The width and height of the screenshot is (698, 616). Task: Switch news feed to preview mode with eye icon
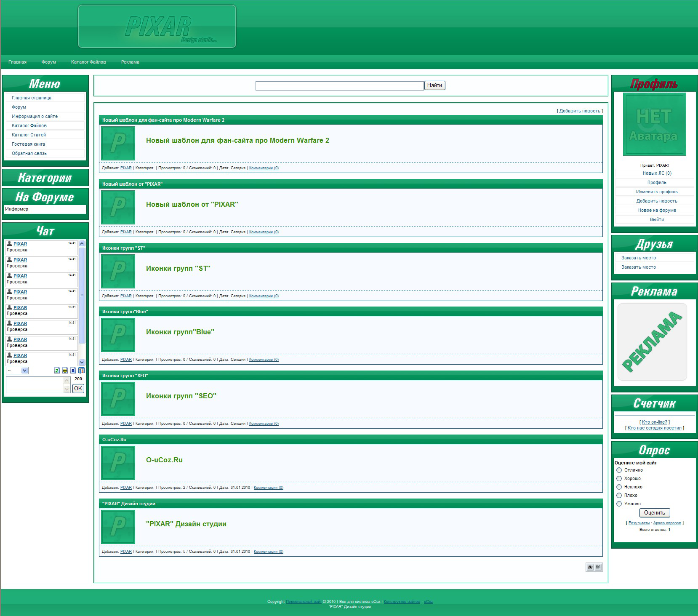pos(590,567)
